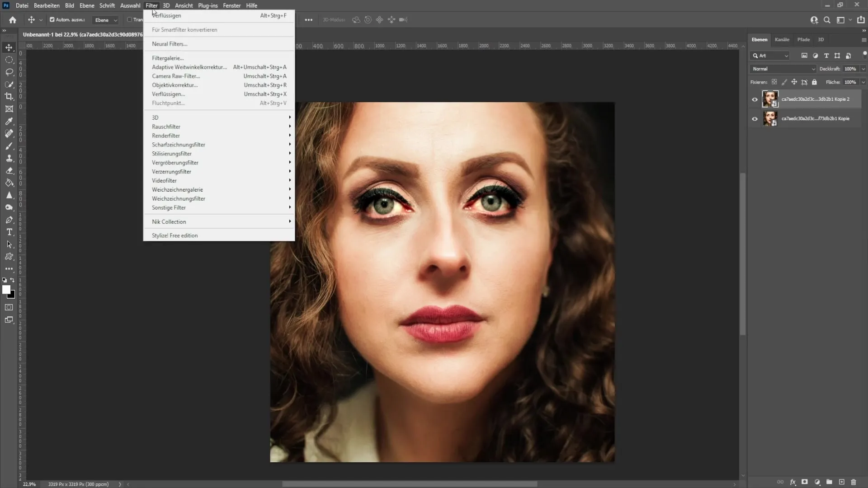Open Filtergalerie menu entry
This screenshot has height=488, width=868.
pyautogui.click(x=219, y=58)
